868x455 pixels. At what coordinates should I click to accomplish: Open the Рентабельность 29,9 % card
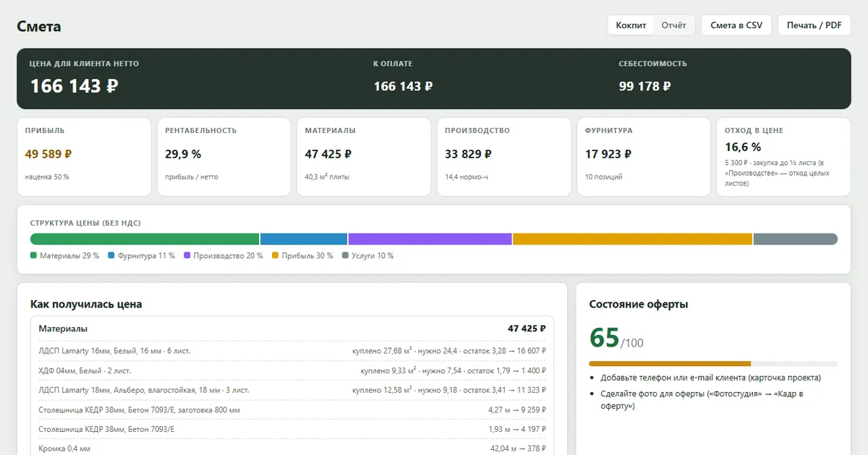click(224, 157)
